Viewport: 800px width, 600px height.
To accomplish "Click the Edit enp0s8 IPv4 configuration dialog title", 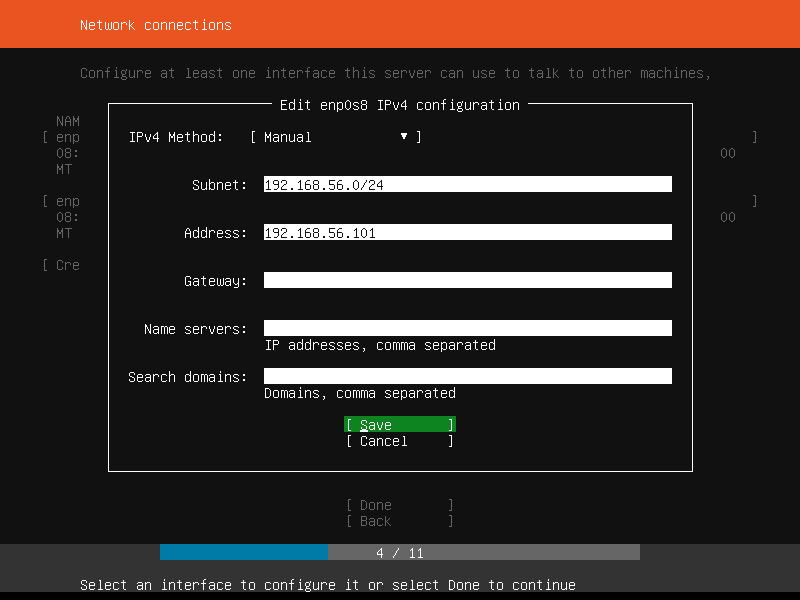I will pos(399,105).
